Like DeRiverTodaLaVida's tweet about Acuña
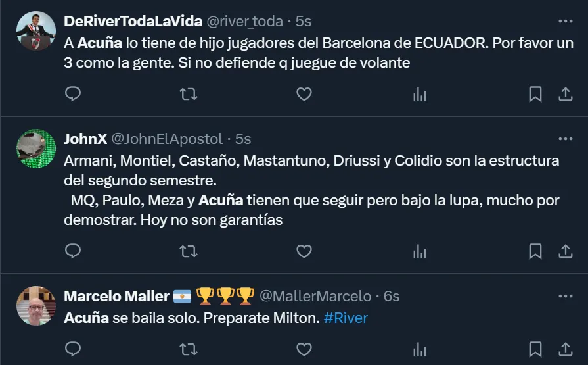The height and width of the screenshot is (365, 588). [304, 95]
